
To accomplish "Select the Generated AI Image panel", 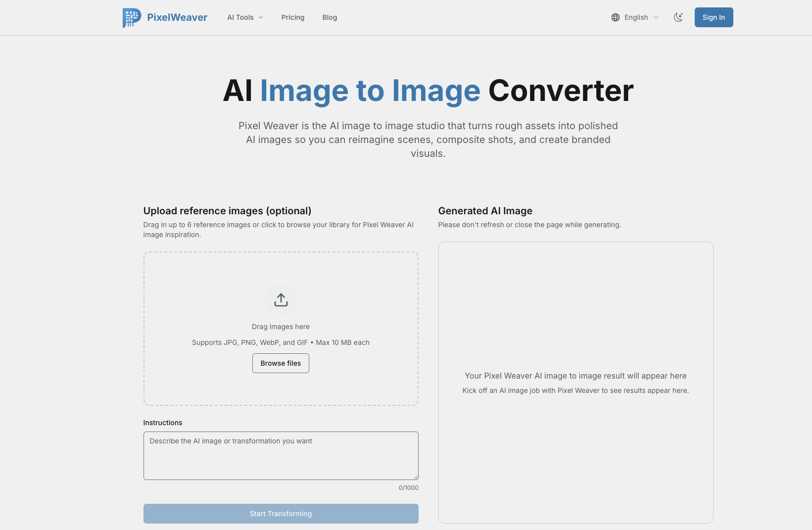I will click(x=575, y=382).
